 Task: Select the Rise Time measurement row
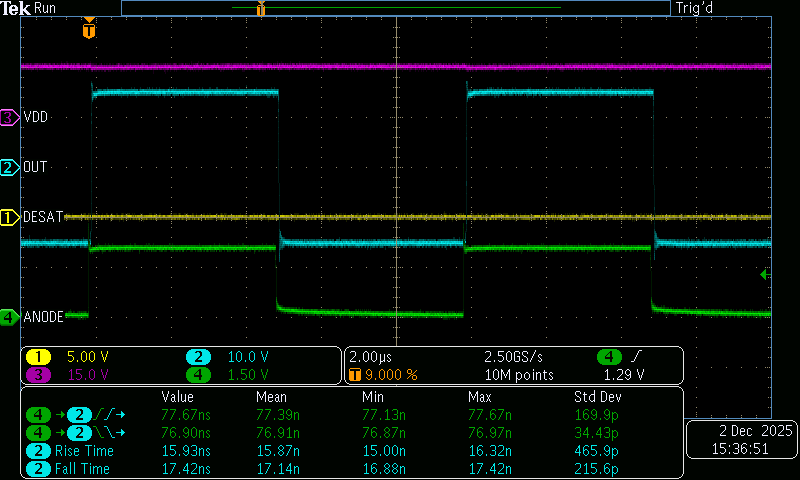[85, 451]
